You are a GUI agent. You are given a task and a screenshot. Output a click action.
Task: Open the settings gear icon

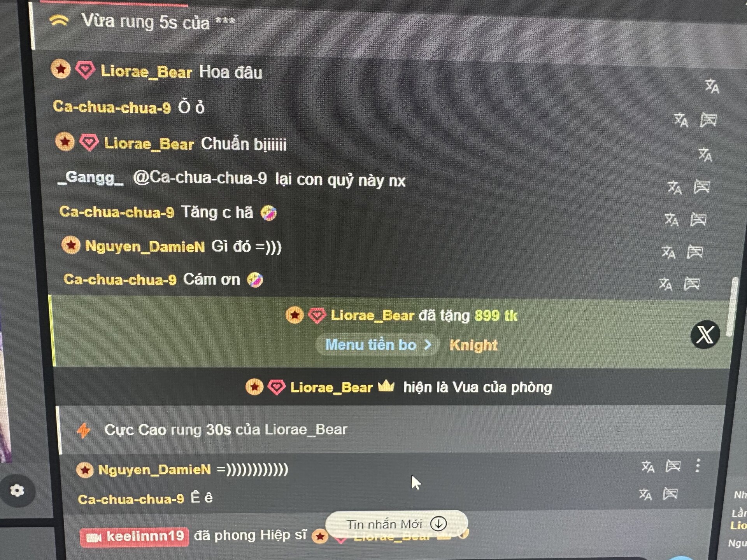(17, 490)
